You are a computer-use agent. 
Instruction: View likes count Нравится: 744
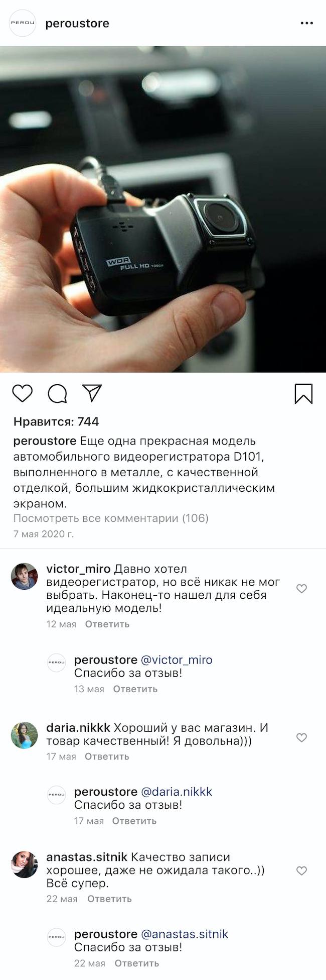pyautogui.click(x=56, y=421)
